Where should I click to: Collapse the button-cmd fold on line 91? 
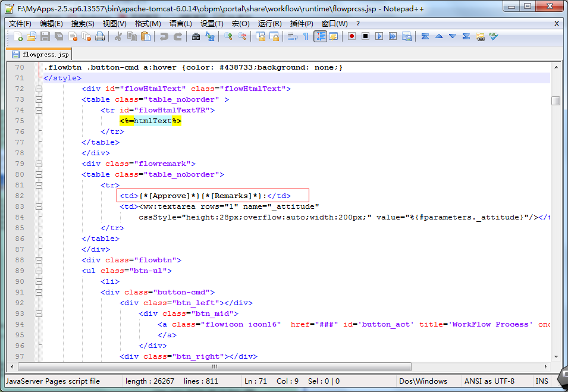tap(39, 292)
